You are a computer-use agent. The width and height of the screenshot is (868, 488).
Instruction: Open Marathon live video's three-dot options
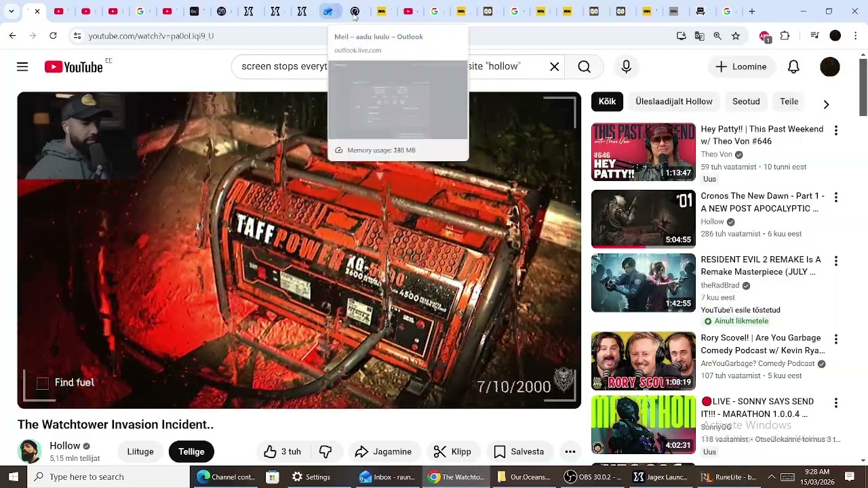(x=835, y=403)
